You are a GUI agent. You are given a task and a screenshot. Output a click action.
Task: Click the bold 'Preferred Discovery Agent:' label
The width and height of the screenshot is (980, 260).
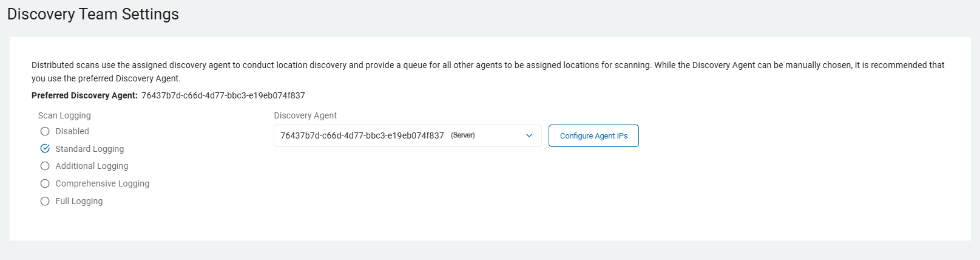point(84,95)
